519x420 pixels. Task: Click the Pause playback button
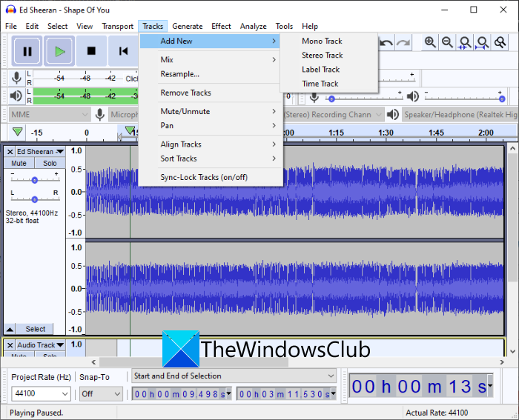[27, 51]
